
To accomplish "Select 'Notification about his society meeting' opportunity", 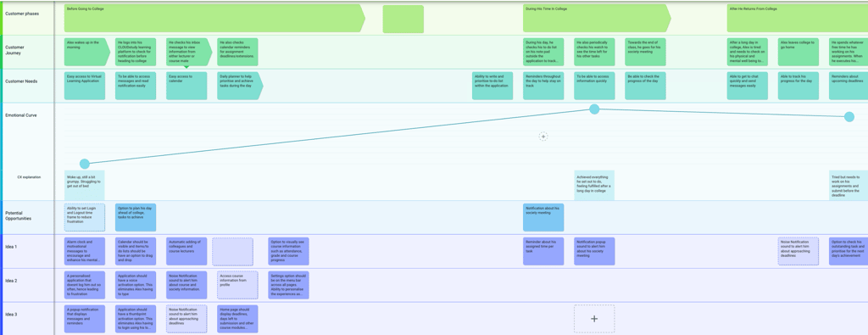I will pos(543,217).
